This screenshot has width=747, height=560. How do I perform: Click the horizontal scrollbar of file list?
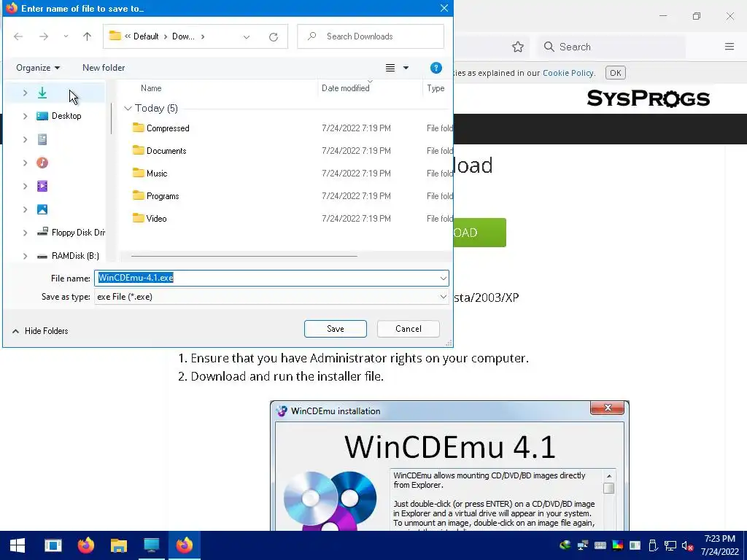[244, 256]
